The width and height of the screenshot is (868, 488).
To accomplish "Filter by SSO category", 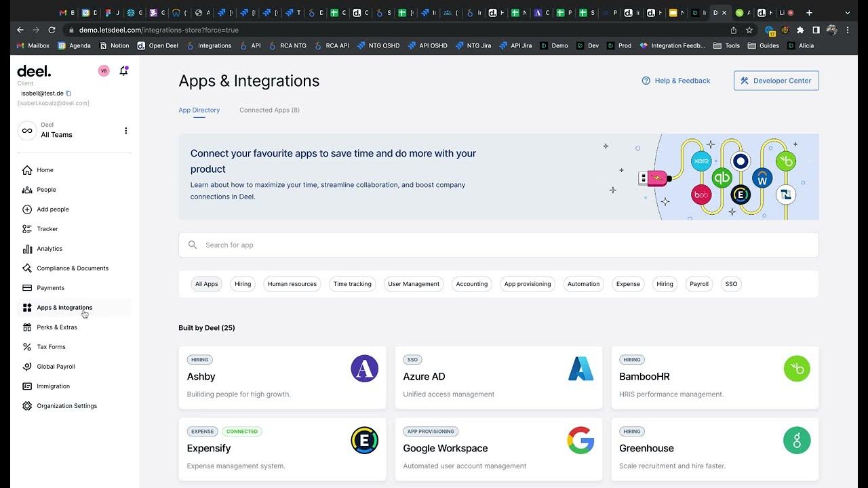I will [731, 284].
